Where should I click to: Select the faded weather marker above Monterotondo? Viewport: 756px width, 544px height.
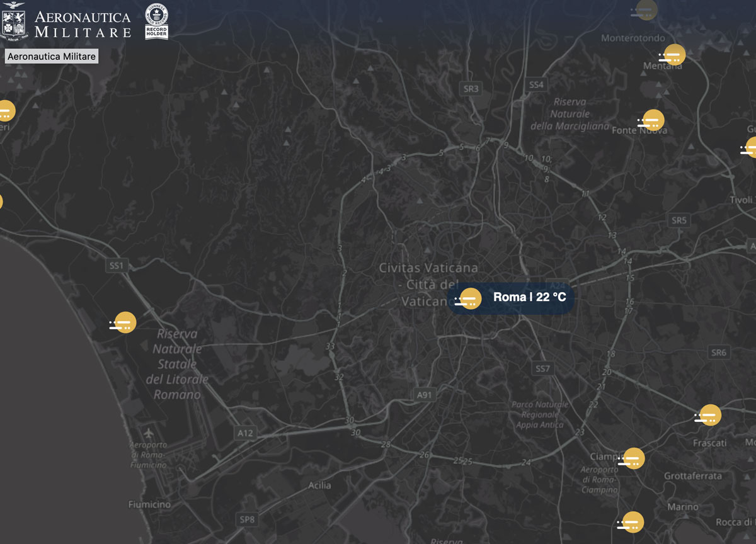pyautogui.click(x=646, y=9)
